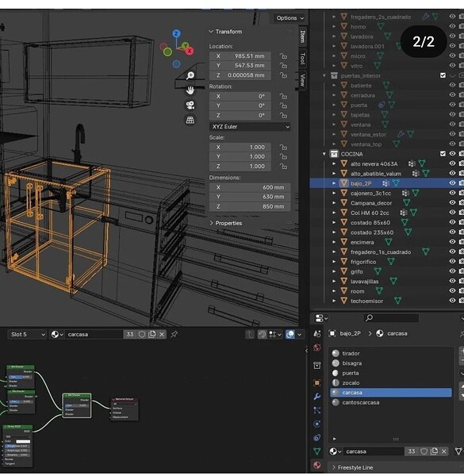Viewport: 464px width, 476px height.
Task: Pin the node editor material
Action: (x=174, y=334)
